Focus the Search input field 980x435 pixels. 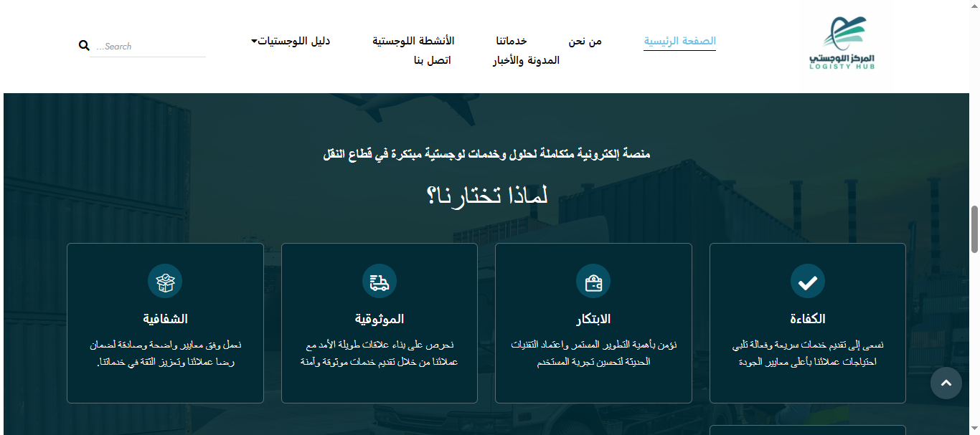(x=148, y=47)
